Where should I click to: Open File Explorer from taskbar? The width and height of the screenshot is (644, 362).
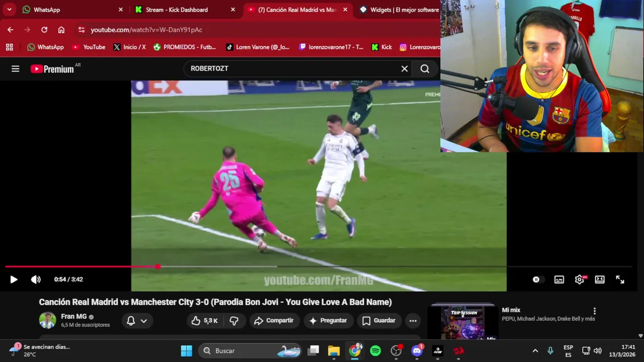(334, 350)
